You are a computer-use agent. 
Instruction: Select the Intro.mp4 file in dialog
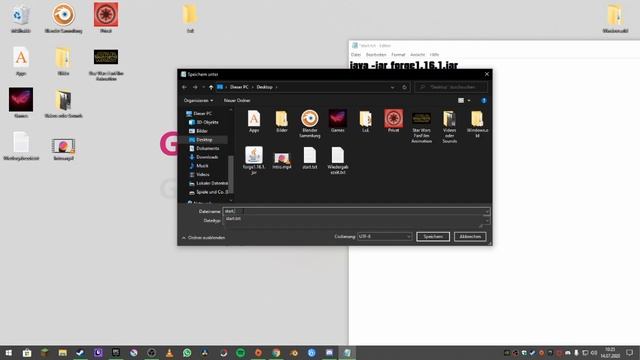pos(282,160)
